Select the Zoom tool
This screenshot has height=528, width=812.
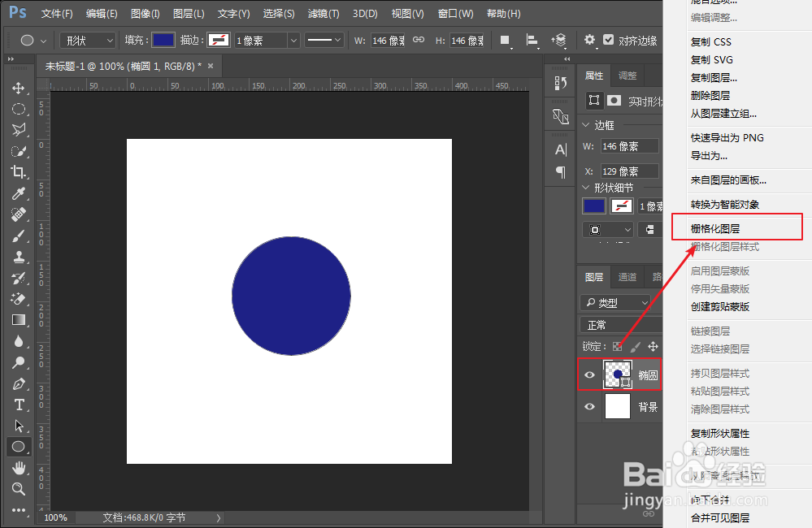coord(19,489)
